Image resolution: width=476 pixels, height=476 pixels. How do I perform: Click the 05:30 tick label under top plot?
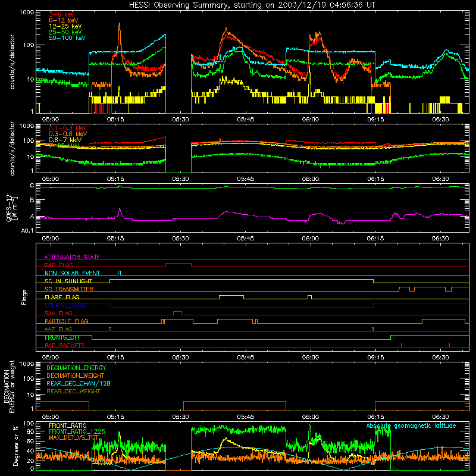click(x=180, y=120)
